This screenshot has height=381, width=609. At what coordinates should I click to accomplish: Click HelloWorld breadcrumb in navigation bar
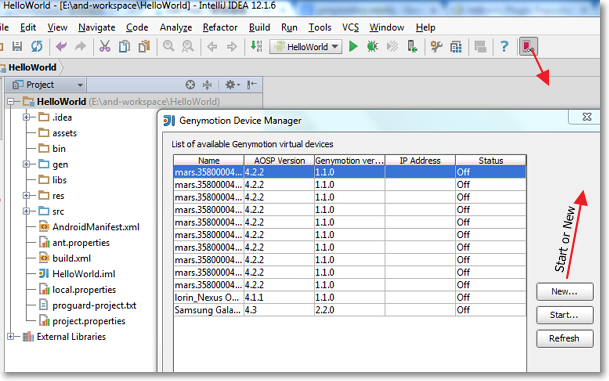32,68
